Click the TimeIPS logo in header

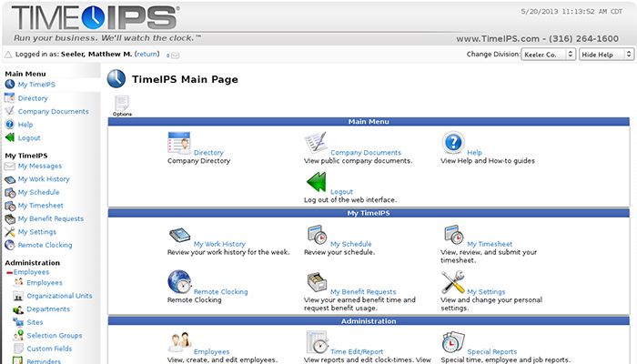[91, 18]
